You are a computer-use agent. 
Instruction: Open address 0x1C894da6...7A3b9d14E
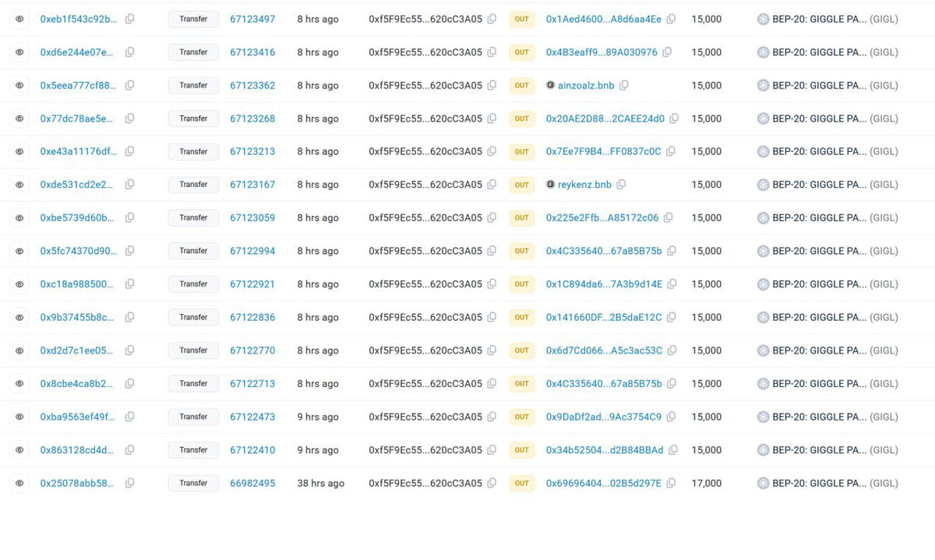tap(604, 284)
